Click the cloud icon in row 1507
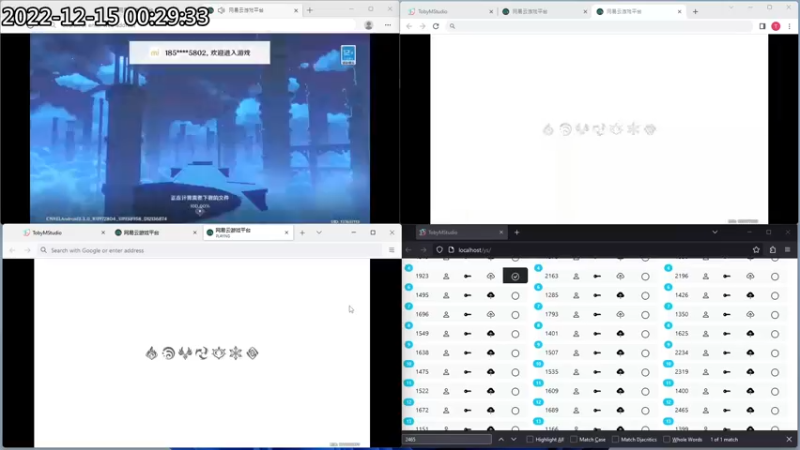The height and width of the screenshot is (450, 800). tap(620, 353)
